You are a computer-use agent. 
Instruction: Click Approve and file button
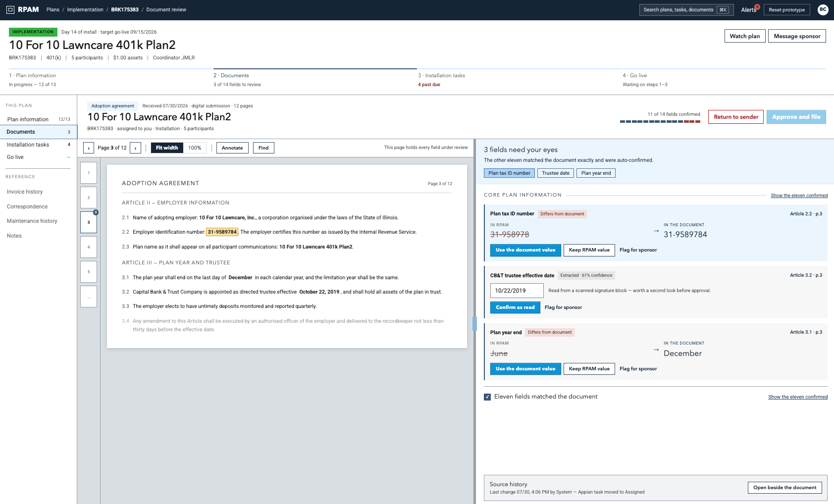pos(796,117)
